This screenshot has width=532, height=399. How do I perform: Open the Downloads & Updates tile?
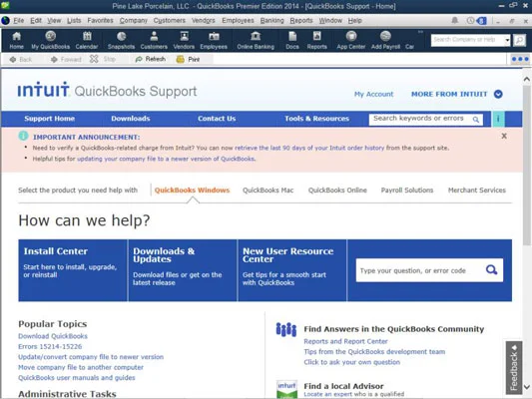click(x=183, y=270)
